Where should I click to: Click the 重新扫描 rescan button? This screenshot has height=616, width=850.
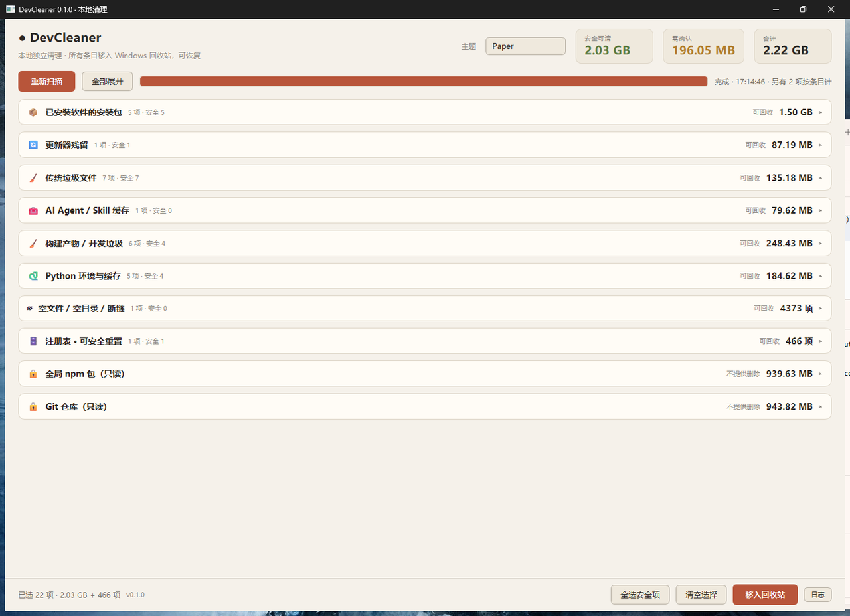(46, 81)
